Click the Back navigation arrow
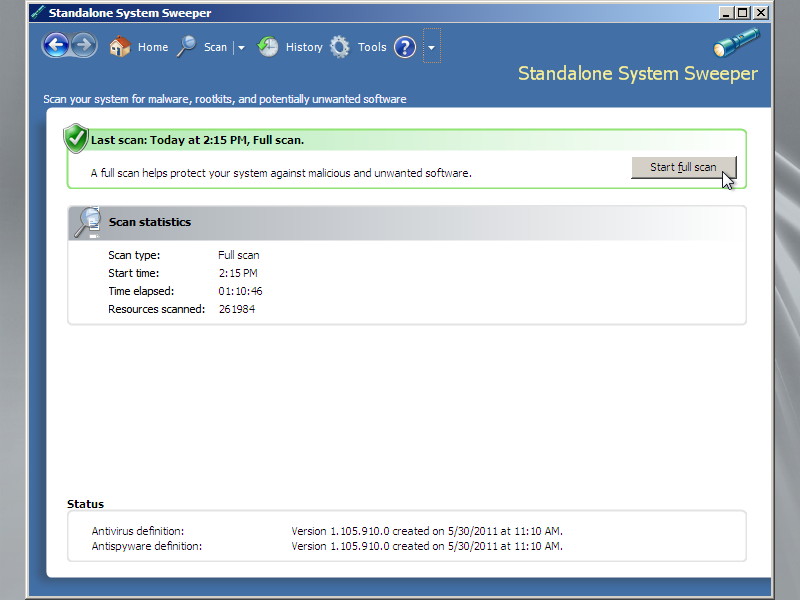 (56, 46)
